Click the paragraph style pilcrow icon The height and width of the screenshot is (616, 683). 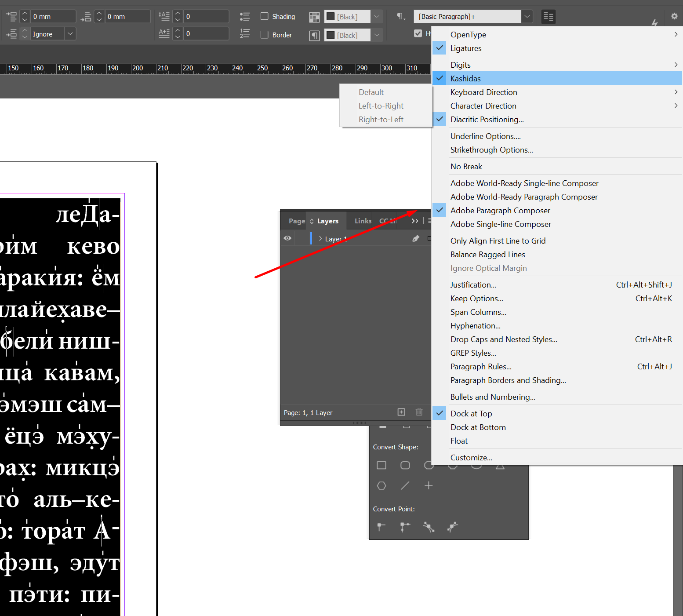coord(400,17)
